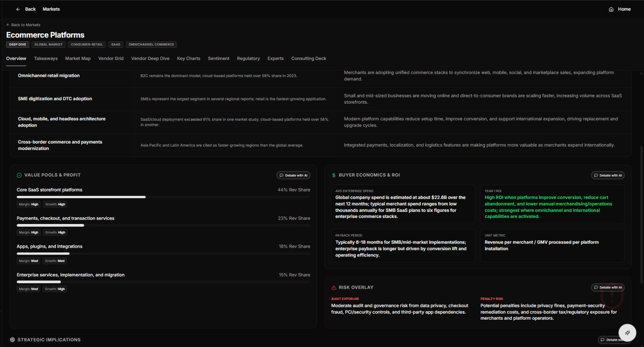Click Margin: Med badge under Apps, plugins
644x347 pixels.
pos(29,261)
